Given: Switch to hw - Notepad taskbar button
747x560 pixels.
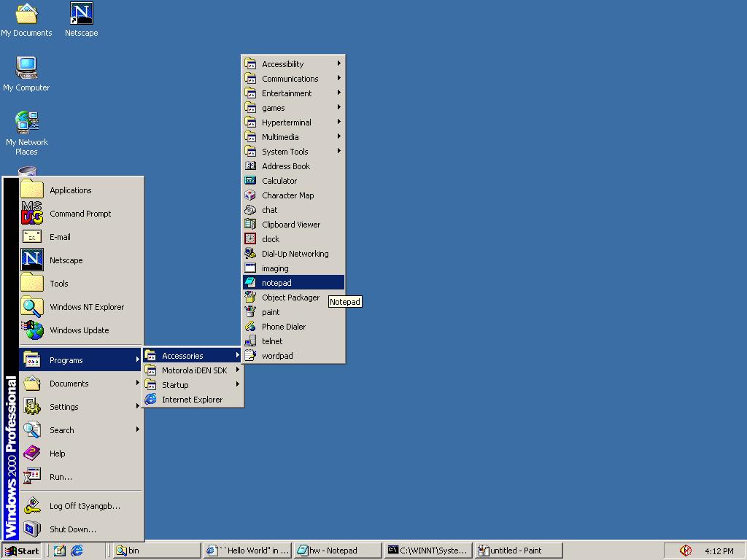Looking at the screenshot, I should click(338, 551).
